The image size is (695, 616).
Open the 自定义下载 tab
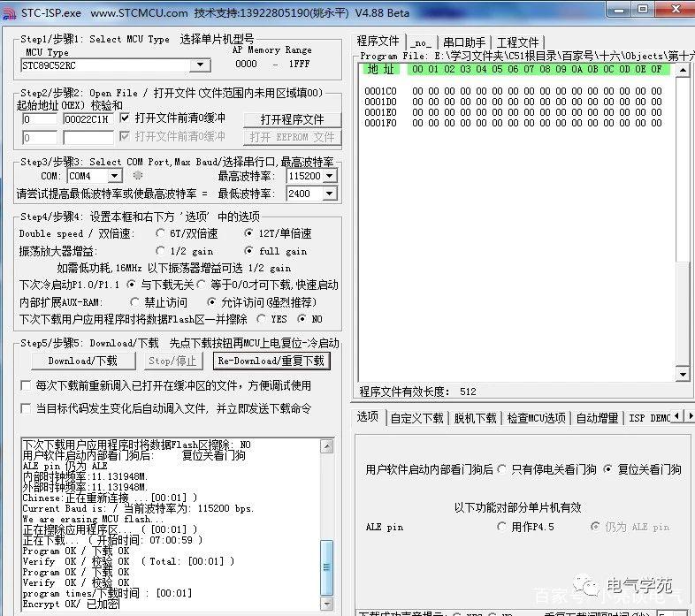coord(416,418)
